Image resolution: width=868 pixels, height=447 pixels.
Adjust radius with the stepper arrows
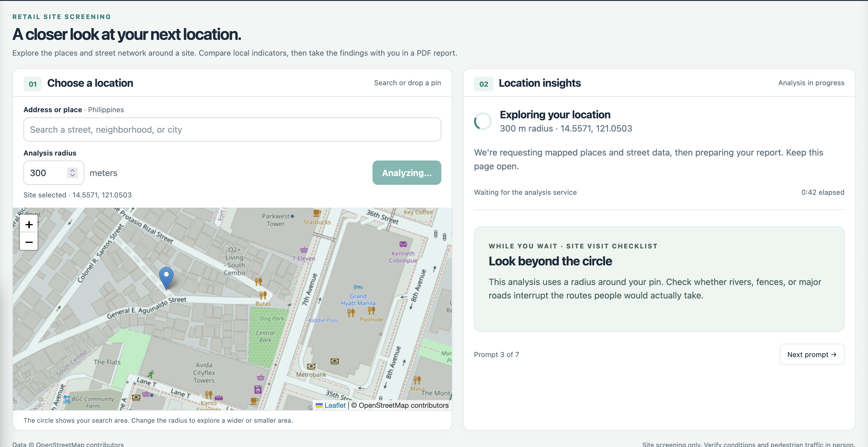coord(72,173)
